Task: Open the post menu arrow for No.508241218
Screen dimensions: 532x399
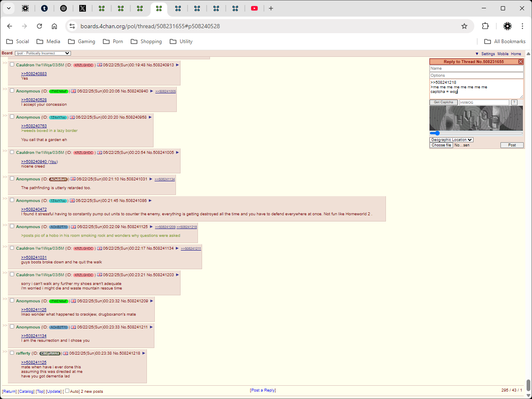Action: click(x=144, y=353)
